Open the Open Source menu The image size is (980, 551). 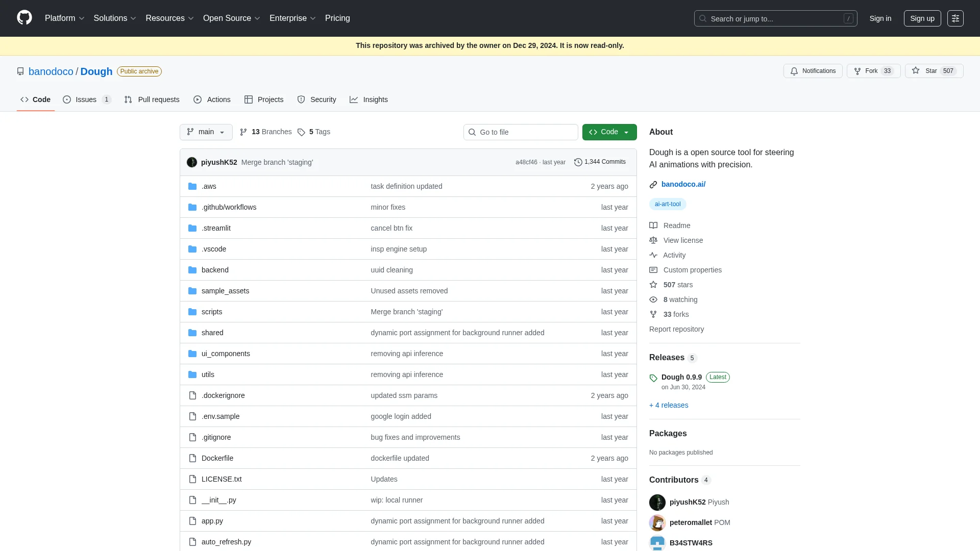pos(231,18)
